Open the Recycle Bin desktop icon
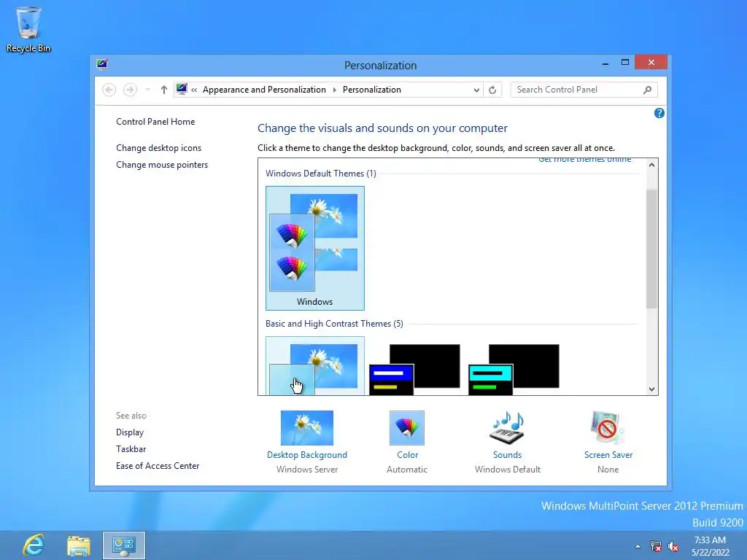 click(x=28, y=29)
